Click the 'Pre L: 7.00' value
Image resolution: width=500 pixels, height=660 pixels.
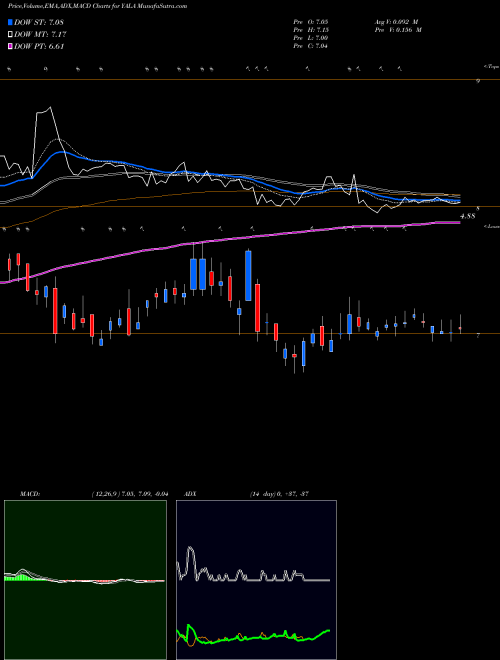click(x=311, y=38)
